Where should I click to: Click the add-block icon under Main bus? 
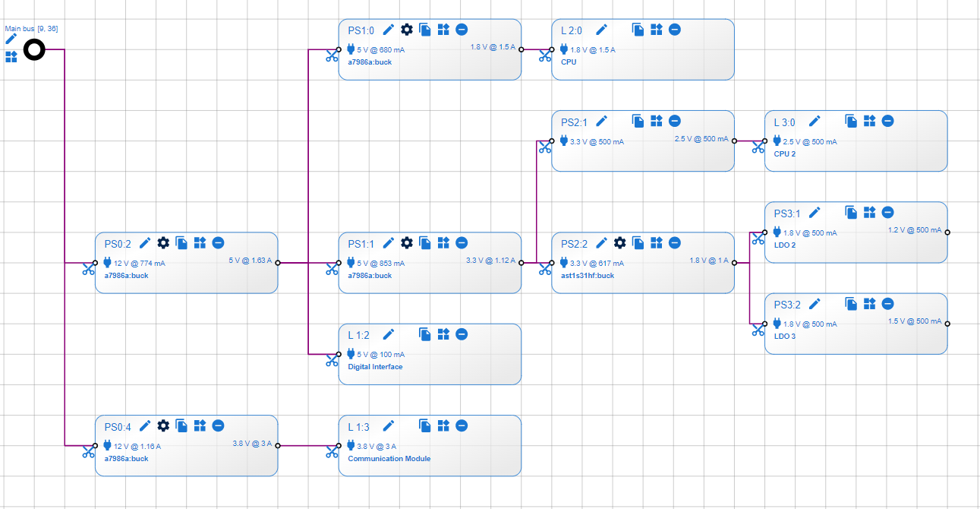coord(11,57)
